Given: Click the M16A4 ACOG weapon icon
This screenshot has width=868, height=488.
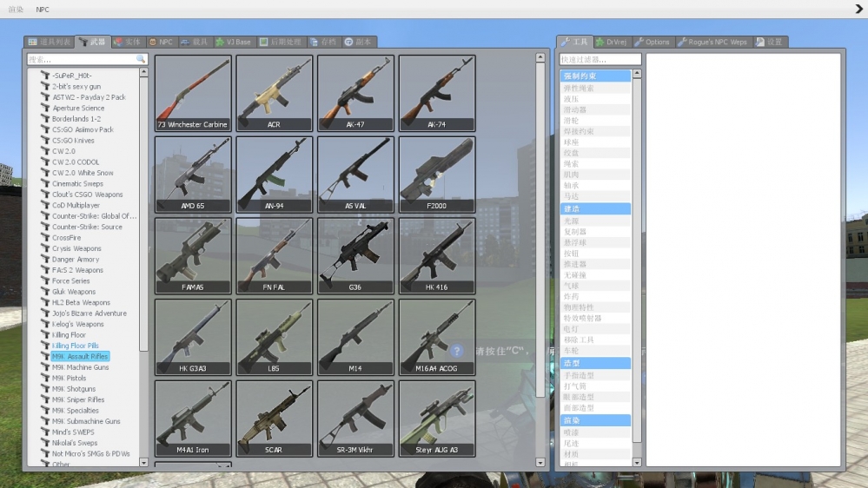Looking at the screenshot, I should (437, 337).
